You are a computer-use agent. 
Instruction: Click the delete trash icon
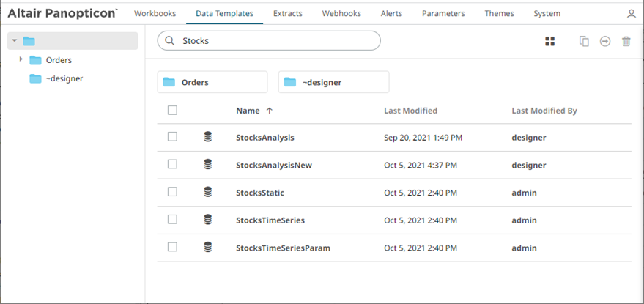point(626,42)
